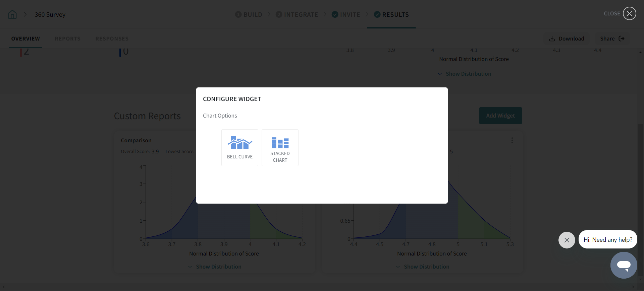
Task: Expand Show Distribution under right chart
Action: 423,267
